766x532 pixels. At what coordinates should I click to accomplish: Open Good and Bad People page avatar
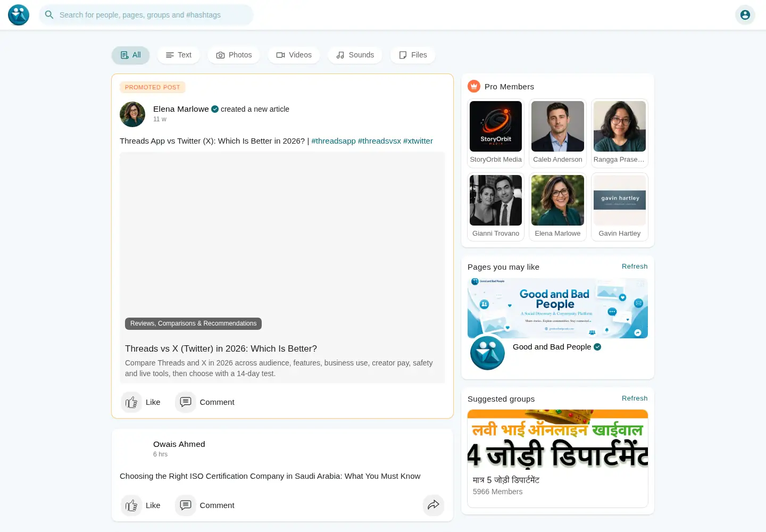[487, 353]
